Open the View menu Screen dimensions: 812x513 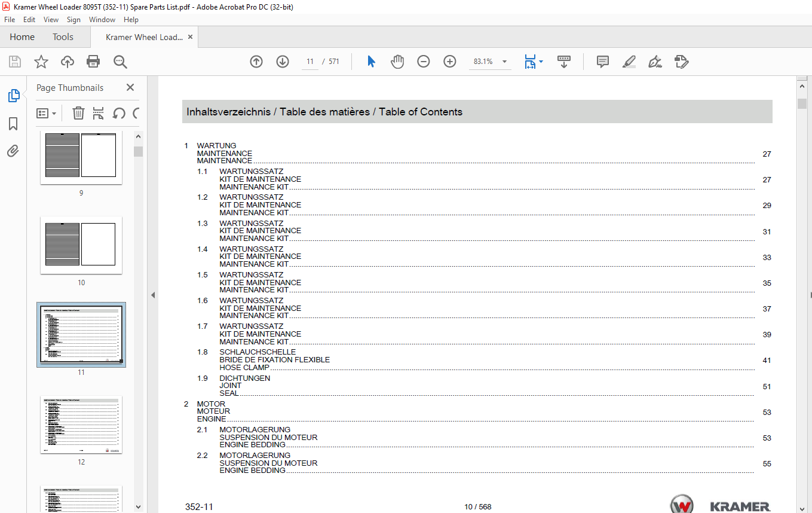(x=51, y=20)
